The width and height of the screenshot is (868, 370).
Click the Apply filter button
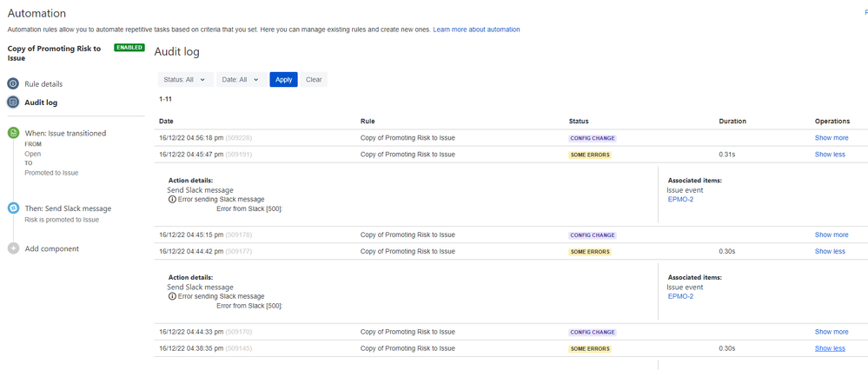point(284,80)
